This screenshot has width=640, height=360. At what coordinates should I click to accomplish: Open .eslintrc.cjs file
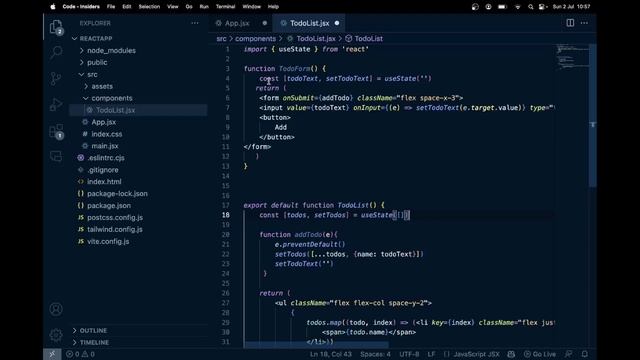coord(139,158)
